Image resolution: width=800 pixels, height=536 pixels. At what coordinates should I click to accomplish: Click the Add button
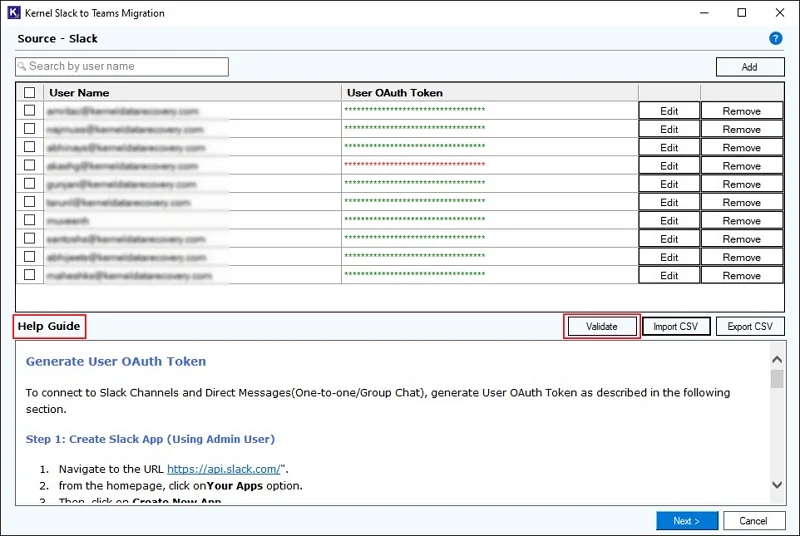point(750,67)
